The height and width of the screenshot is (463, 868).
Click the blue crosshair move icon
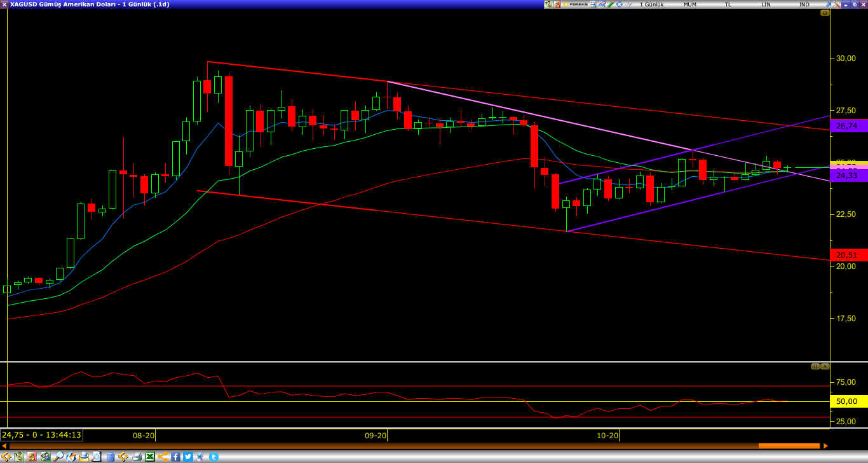pos(620,4)
